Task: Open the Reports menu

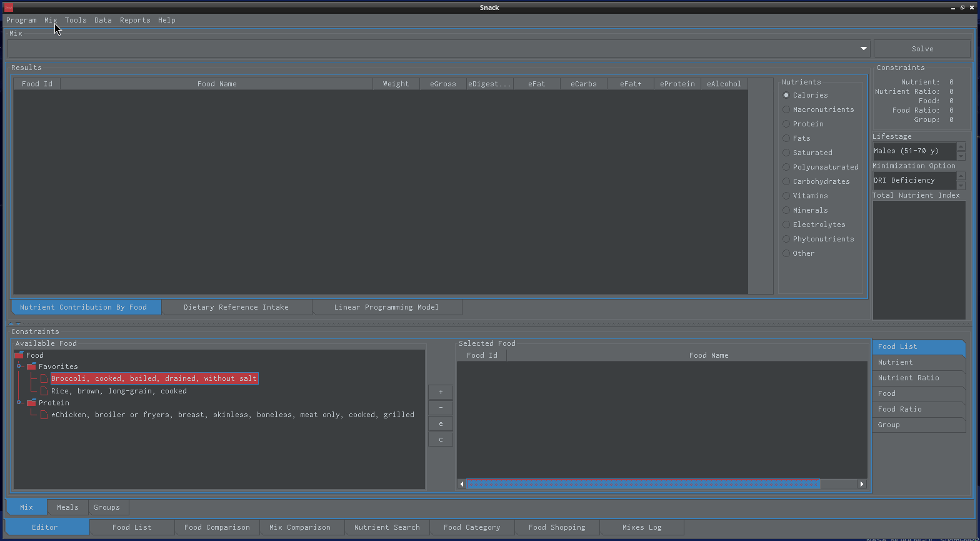Action: click(x=135, y=20)
